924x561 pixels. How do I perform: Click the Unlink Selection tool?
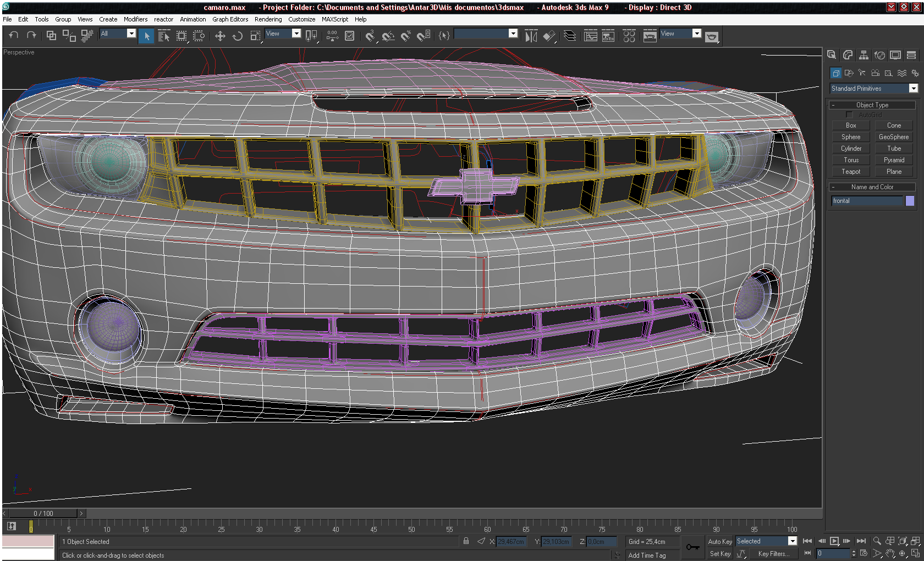pyautogui.click(x=69, y=36)
